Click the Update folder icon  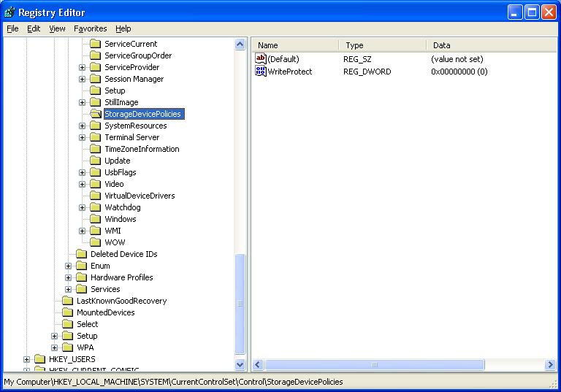(x=95, y=161)
